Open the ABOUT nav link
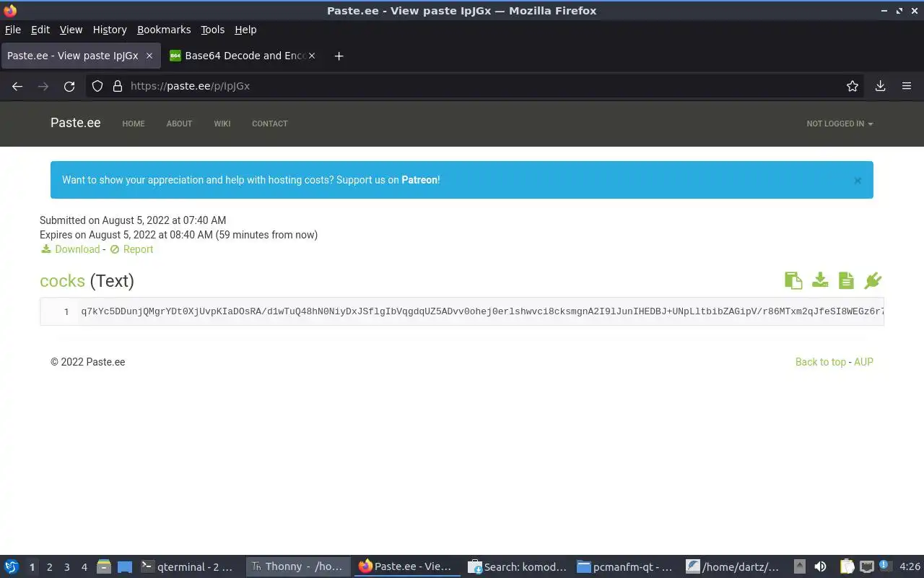 179,124
